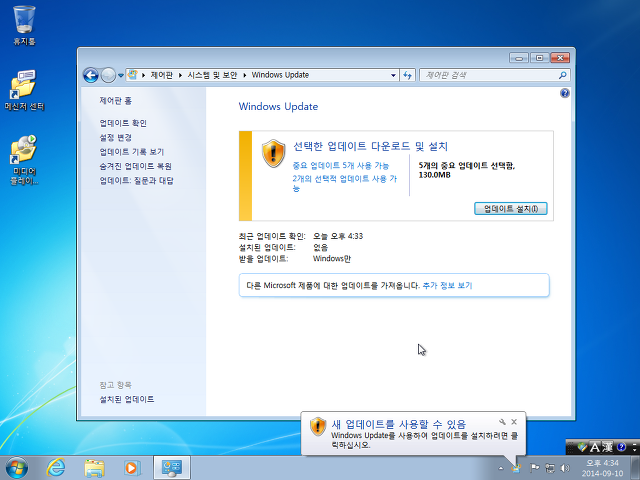The image size is (640, 480).
Task: Open Windows Explorer from taskbar
Action: [94, 468]
